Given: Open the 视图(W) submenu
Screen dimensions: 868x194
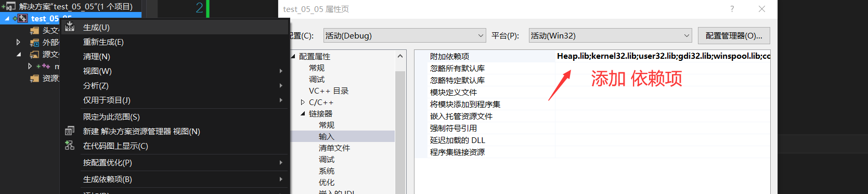Looking at the screenshot, I should [x=175, y=71].
